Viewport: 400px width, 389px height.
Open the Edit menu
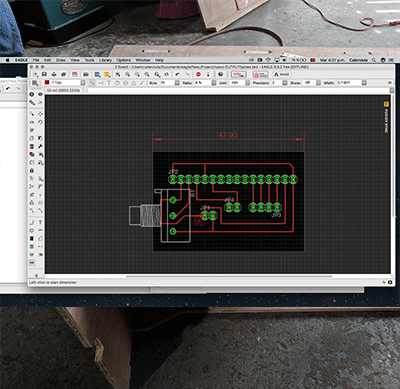[x=48, y=60]
